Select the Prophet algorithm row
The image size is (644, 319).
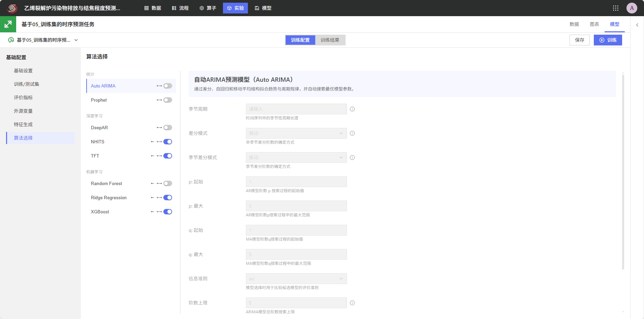coord(131,100)
